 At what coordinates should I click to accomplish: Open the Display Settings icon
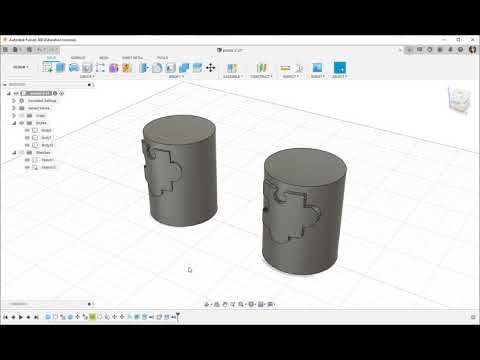[252, 304]
